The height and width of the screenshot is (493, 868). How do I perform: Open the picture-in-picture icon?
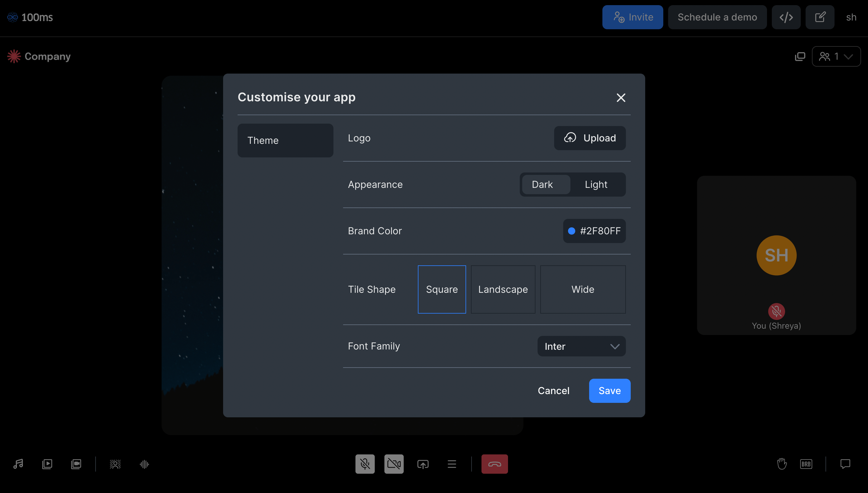(800, 56)
